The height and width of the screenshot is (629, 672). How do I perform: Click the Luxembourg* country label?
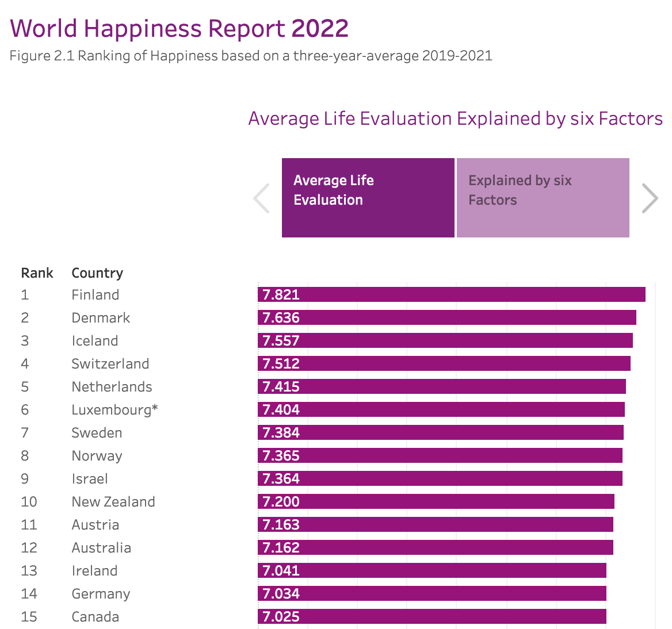(115, 410)
